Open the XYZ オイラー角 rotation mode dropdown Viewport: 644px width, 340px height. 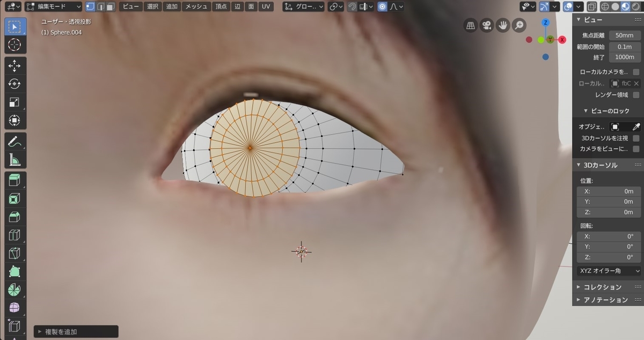609,271
